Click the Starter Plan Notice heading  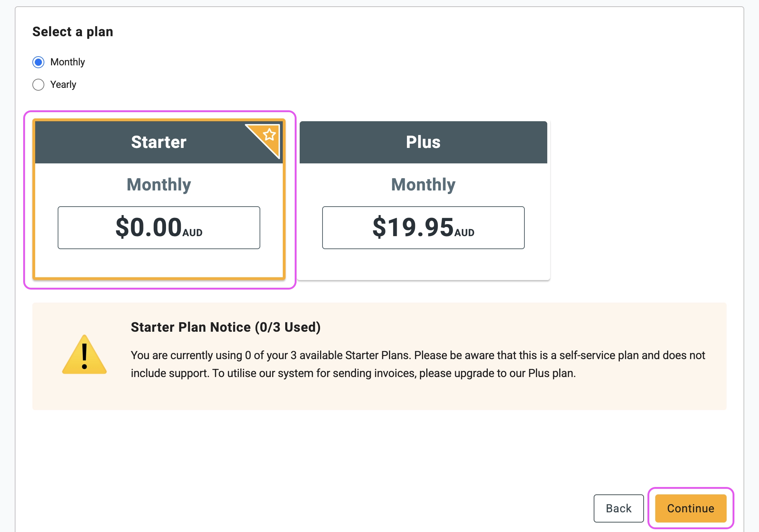(x=225, y=327)
